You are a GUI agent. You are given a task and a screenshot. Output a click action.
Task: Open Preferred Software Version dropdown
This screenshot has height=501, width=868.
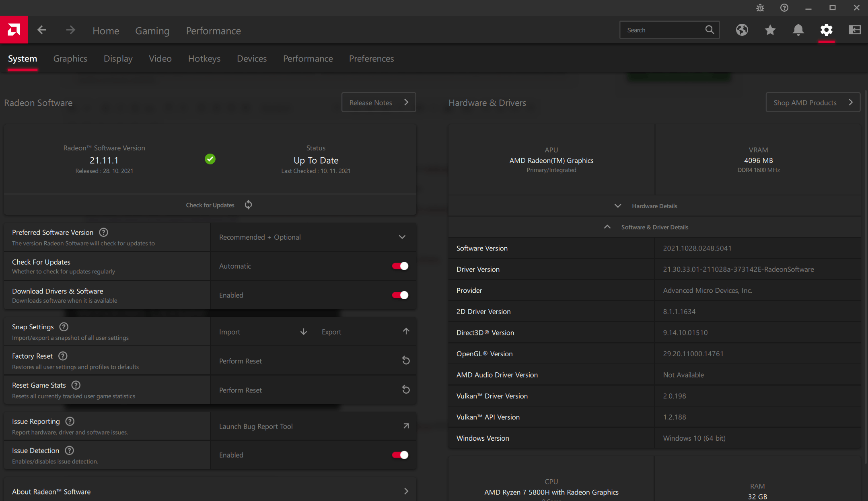[313, 237]
